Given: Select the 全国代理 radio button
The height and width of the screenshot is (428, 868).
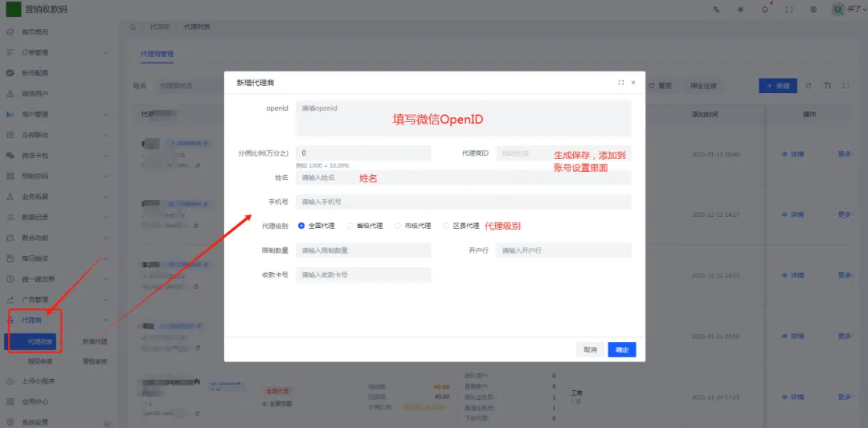Looking at the screenshot, I should [x=301, y=226].
